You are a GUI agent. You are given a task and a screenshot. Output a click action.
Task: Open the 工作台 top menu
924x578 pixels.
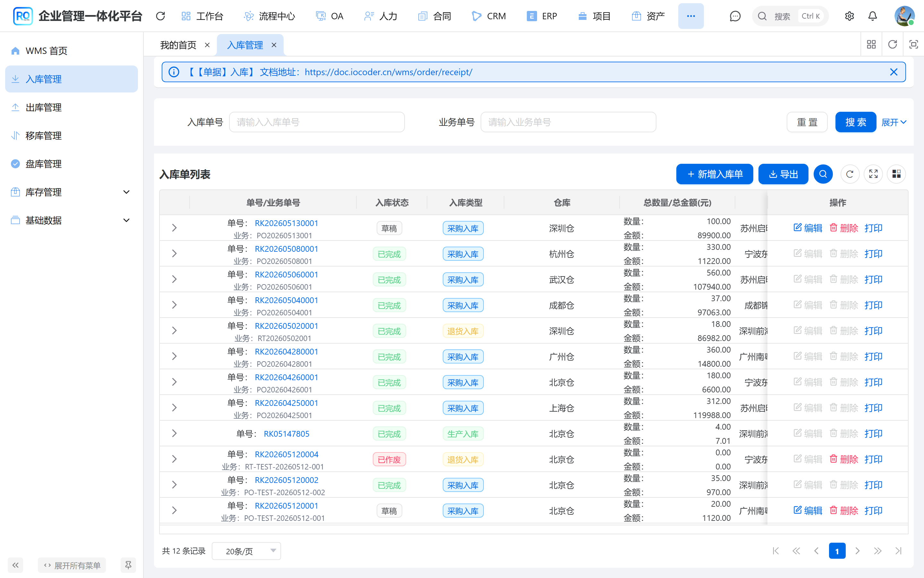(x=202, y=16)
